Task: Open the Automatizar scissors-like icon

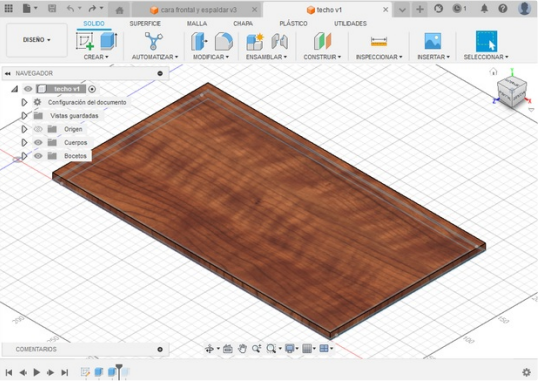Action: pos(154,41)
